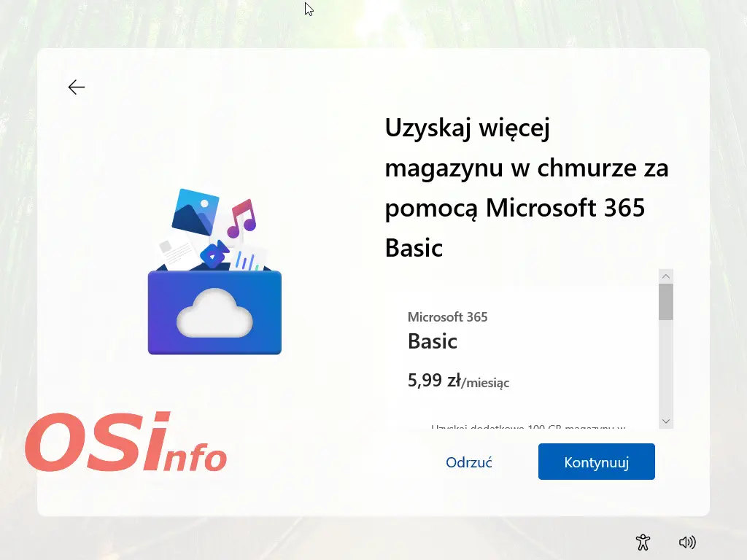This screenshot has height=560, width=747.
Task: Go back using the left arrow
Action: [x=77, y=87]
